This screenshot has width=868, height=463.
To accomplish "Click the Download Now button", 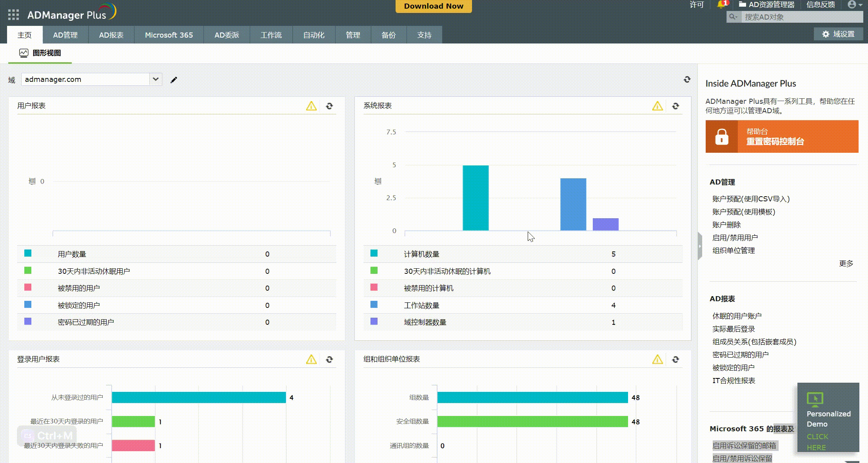I will point(434,6).
